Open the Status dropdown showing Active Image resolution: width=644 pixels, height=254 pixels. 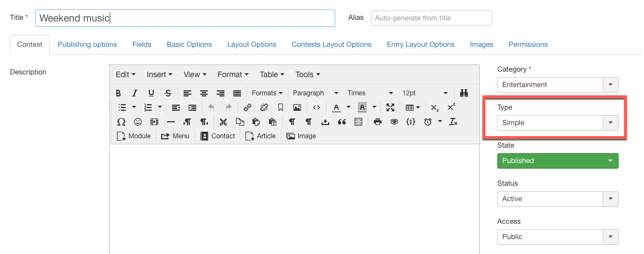558,198
